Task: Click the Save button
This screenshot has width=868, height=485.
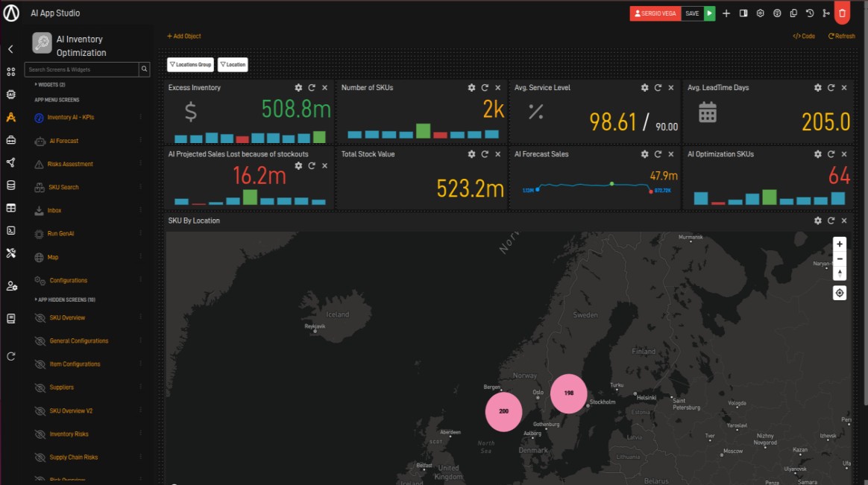Action: pyautogui.click(x=692, y=13)
